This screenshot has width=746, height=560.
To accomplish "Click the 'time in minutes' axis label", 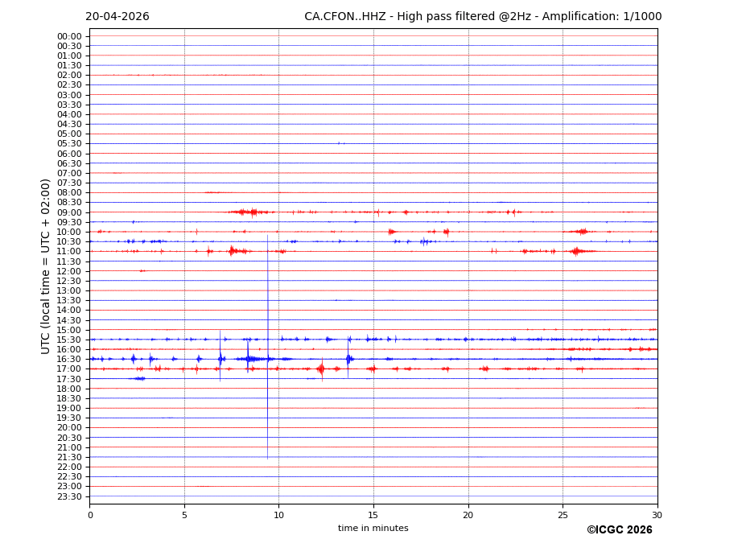I will tap(373, 529).
